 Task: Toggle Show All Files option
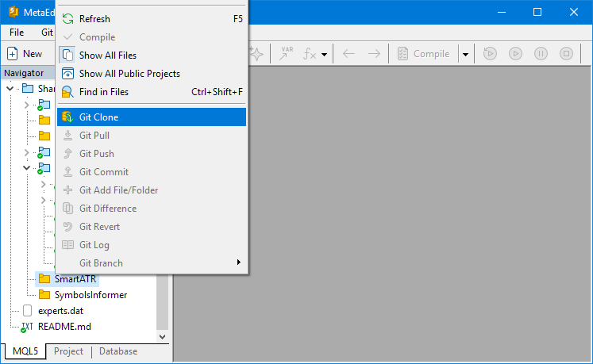(x=152, y=56)
